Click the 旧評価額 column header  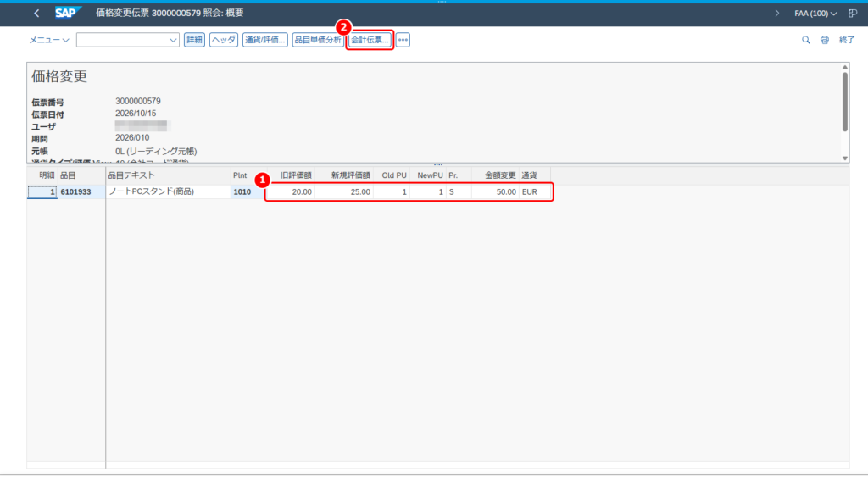[292, 175]
